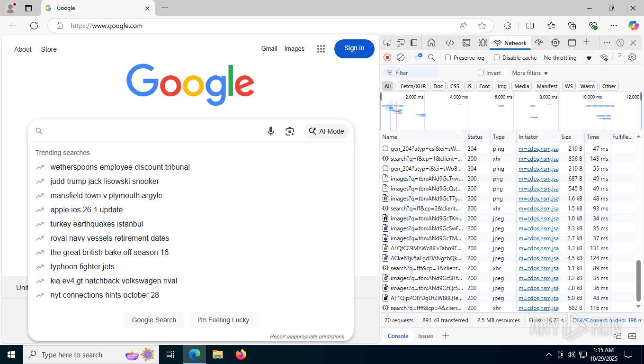Switch to the Network tab
The image size is (644, 364).
click(510, 43)
